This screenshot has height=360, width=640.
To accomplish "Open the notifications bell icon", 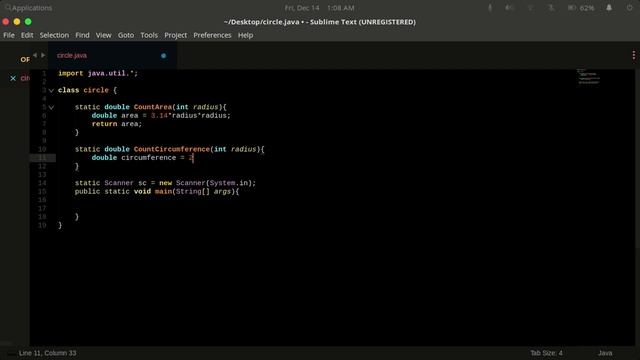I will point(609,8).
